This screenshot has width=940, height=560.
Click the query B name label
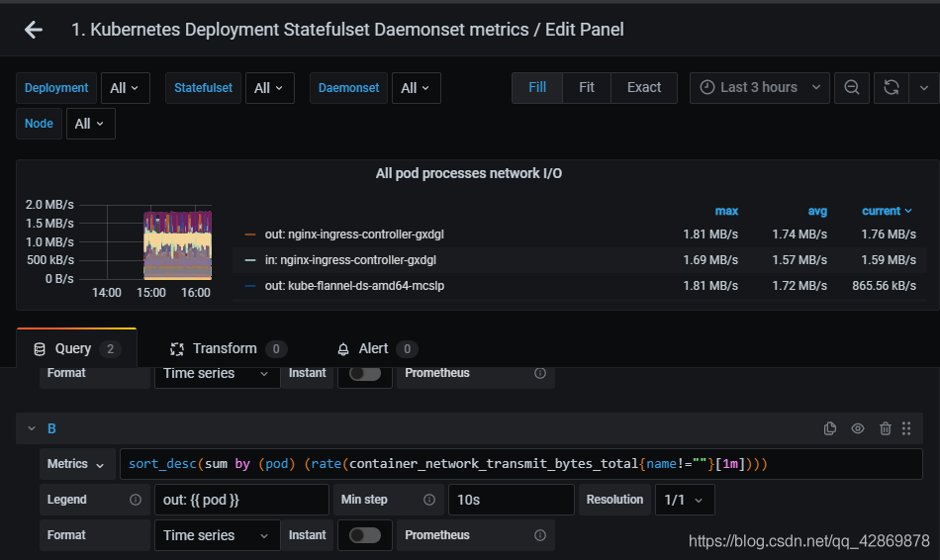click(51, 428)
